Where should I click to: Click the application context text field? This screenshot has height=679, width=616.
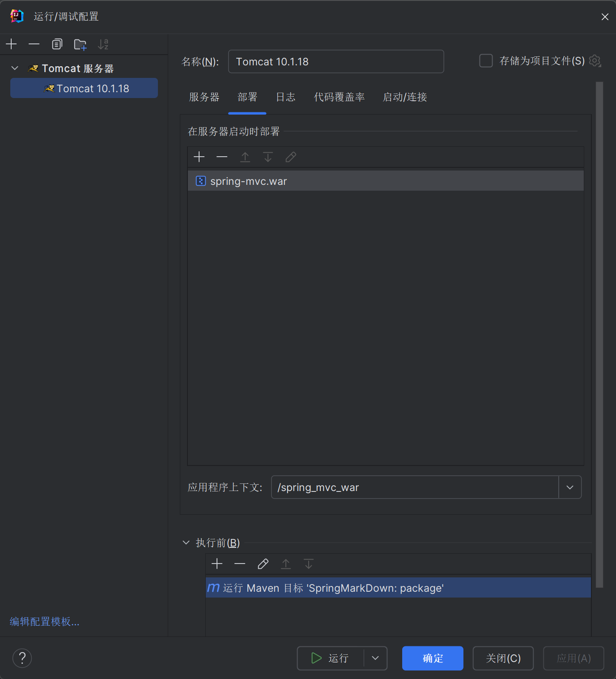(x=415, y=487)
